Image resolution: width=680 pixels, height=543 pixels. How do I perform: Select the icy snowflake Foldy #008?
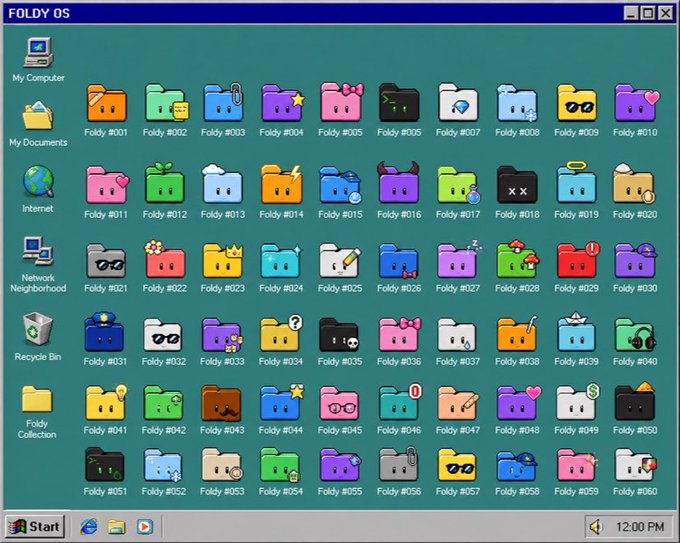517,103
